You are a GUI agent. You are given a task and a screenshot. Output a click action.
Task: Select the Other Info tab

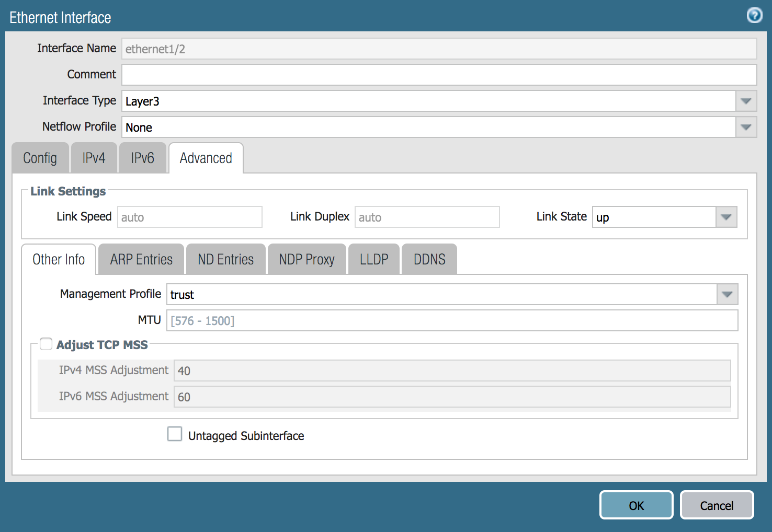(58, 259)
